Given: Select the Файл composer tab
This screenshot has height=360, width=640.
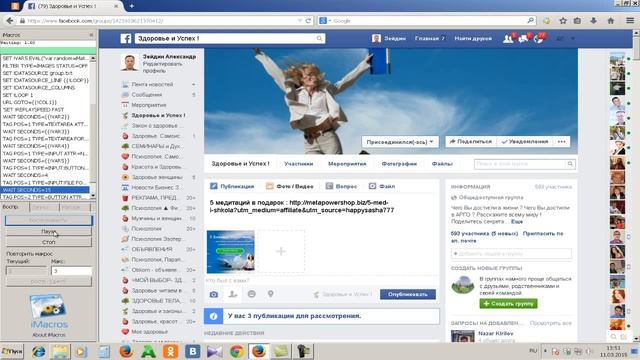Looking at the screenshot, I should [x=382, y=186].
